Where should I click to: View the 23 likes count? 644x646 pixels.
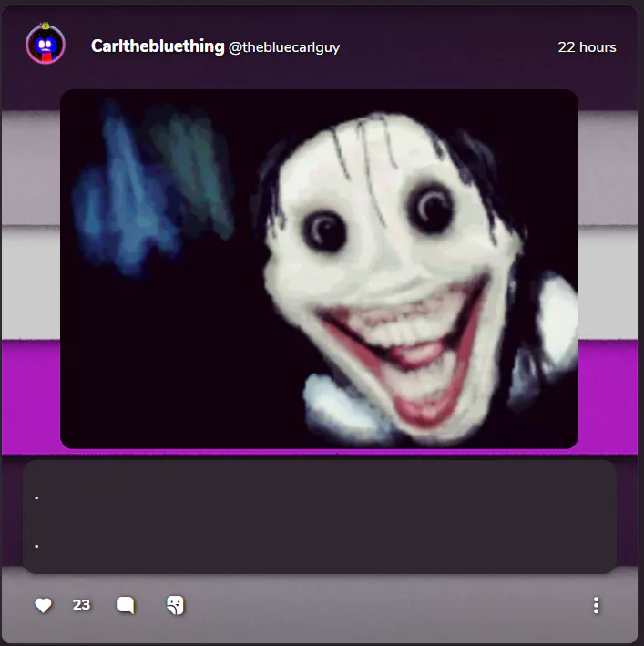[x=81, y=605]
